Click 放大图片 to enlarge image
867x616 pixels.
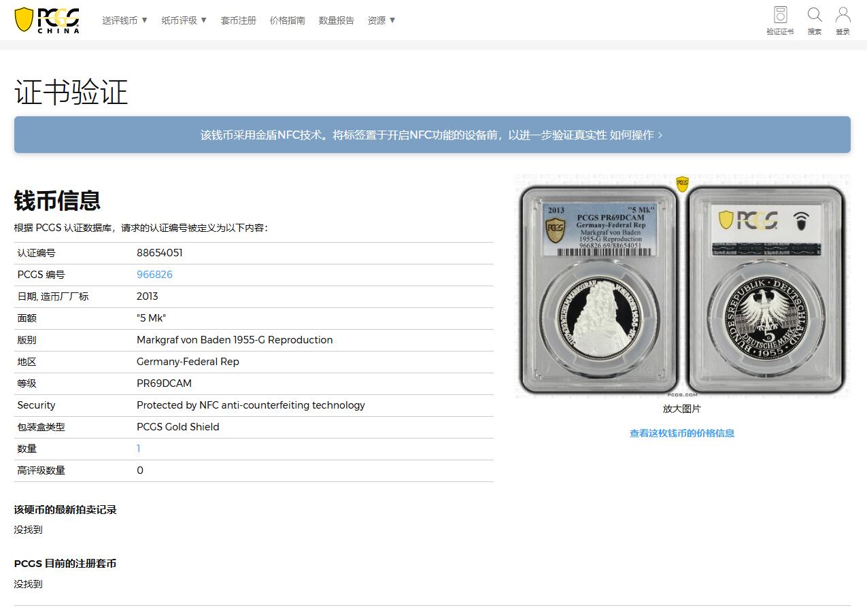[681, 409]
